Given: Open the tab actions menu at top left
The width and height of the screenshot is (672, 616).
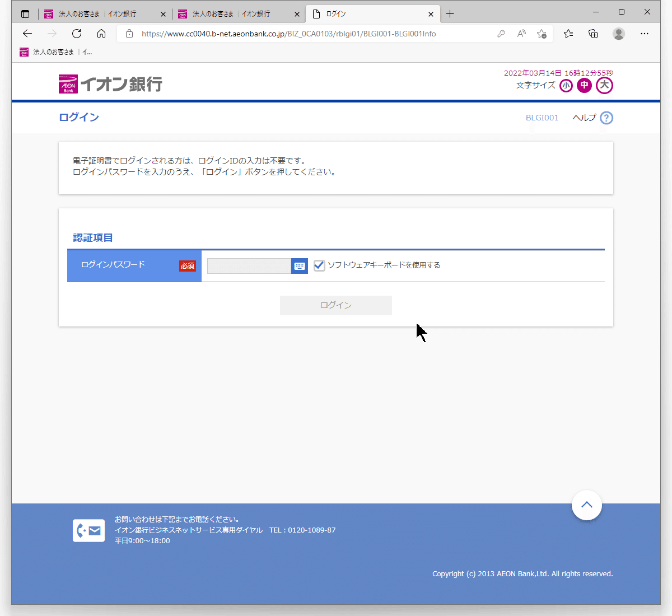Looking at the screenshot, I should [x=25, y=13].
